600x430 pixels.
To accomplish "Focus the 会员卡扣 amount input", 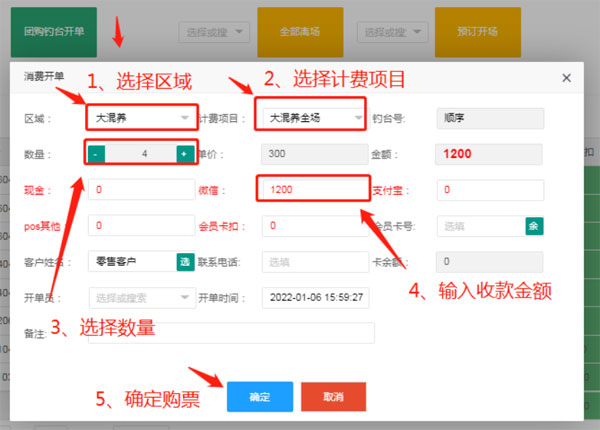I will tap(315, 225).
